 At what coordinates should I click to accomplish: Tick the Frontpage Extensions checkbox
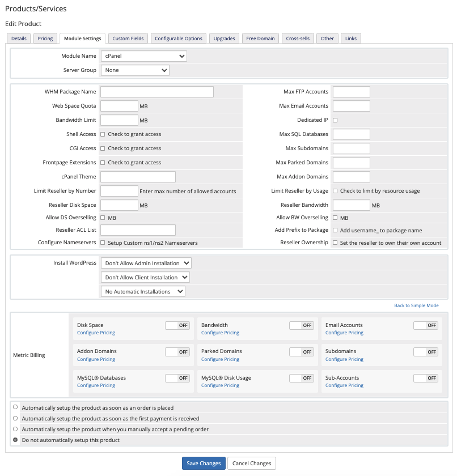[103, 163]
